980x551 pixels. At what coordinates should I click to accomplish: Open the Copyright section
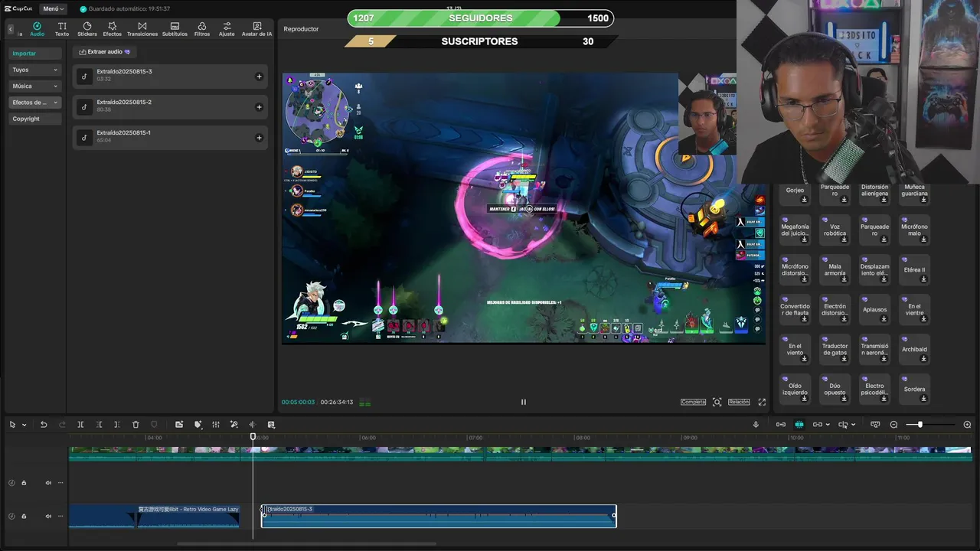(x=34, y=119)
